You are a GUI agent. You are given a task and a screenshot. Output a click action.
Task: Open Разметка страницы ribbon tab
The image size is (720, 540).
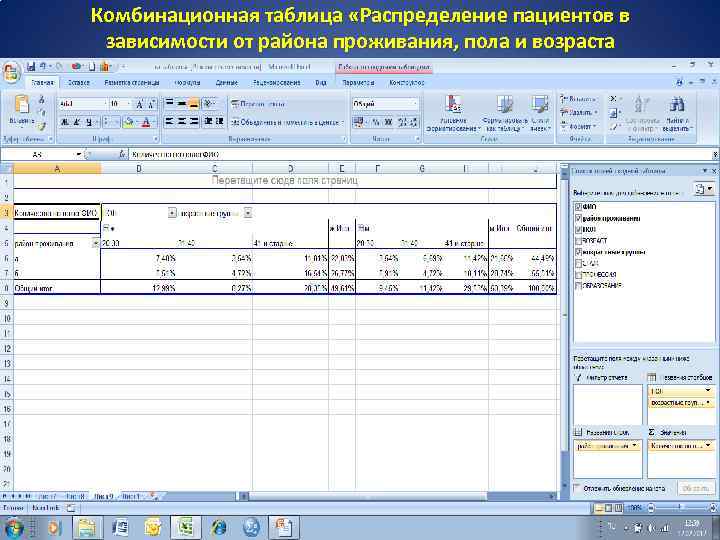point(132,83)
